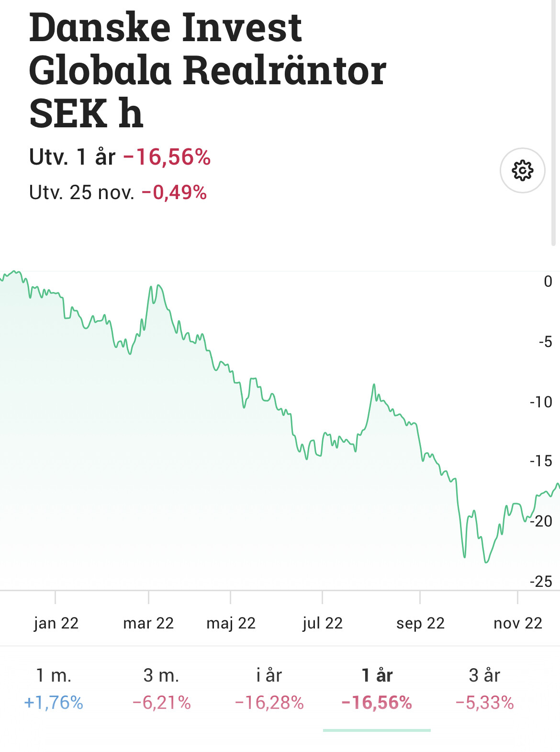The height and width of the screenshot is (752, 560).
Task: Switch to the i år period tab
Action: (269, 688)
